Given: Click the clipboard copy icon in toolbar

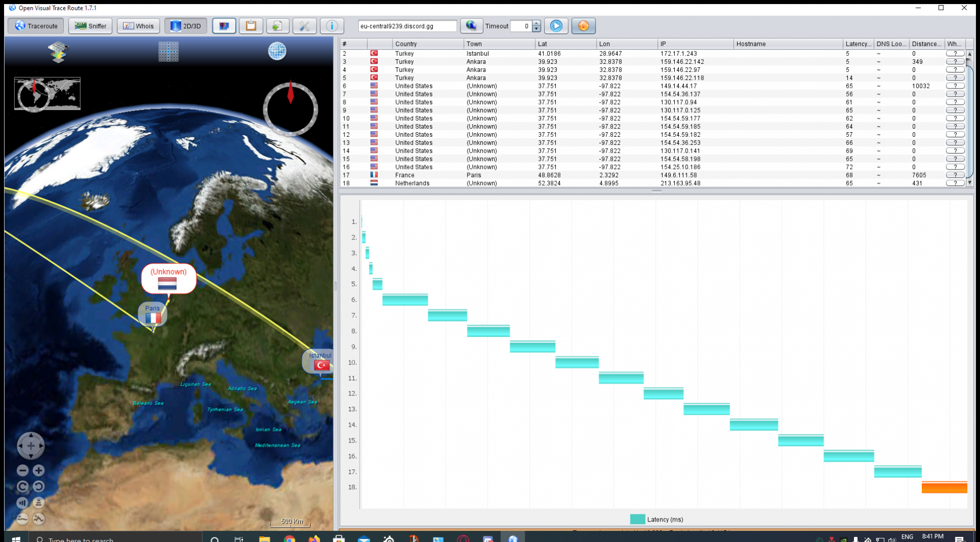Looking at the screenshot, I should 251,26.
